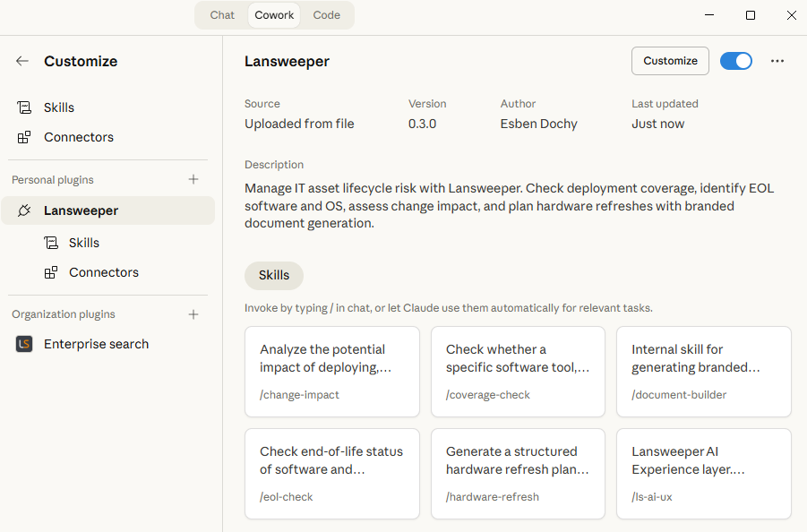Close the application window
Viewport: 807px width, 532px height.
pyautogui.click(x=792, y=15)
